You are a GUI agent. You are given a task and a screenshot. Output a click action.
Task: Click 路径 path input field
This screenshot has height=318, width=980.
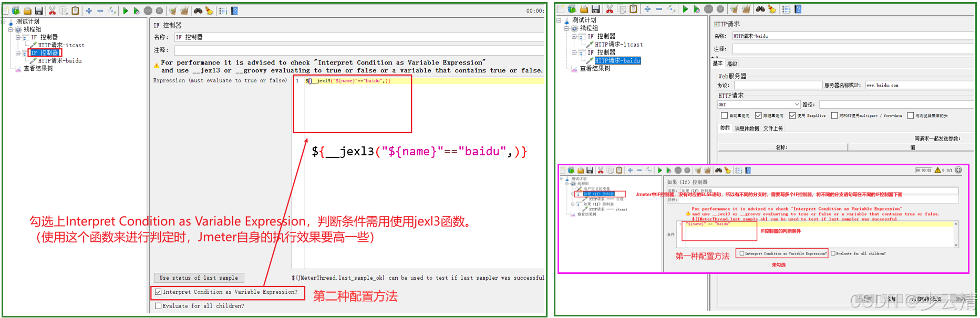(x=896, y=104)
